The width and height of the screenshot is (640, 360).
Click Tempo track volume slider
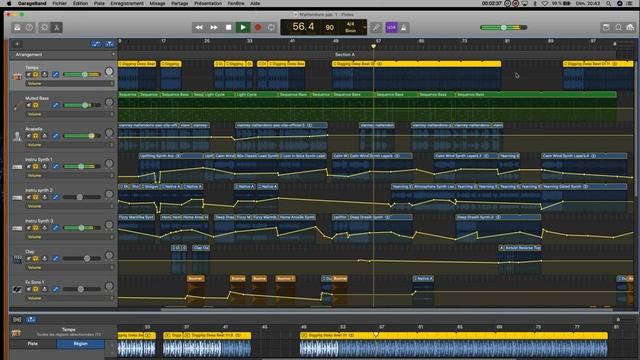click(x=82, y=74)
